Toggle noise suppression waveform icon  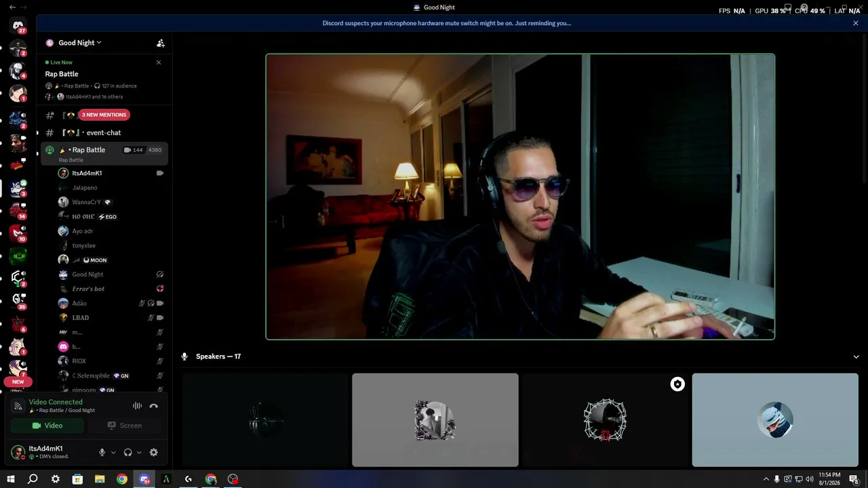pyautogui.click(x=137, y=406)
